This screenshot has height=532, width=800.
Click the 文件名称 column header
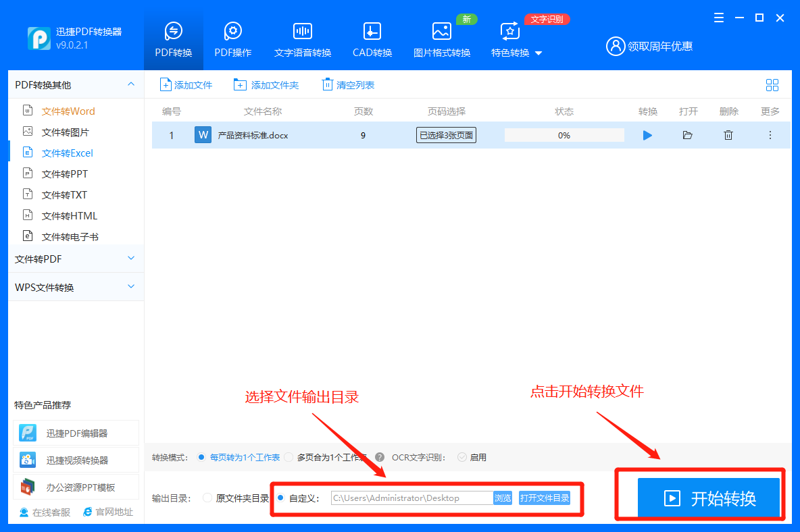pos(263,111)
